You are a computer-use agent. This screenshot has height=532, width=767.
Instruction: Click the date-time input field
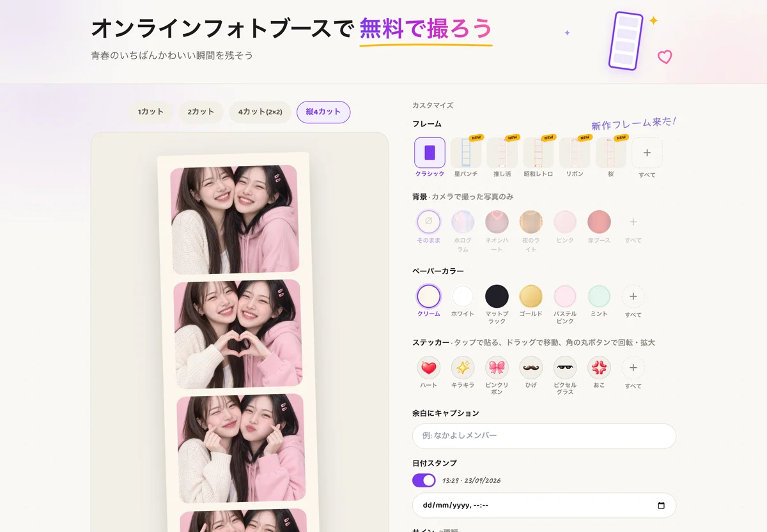544,505
